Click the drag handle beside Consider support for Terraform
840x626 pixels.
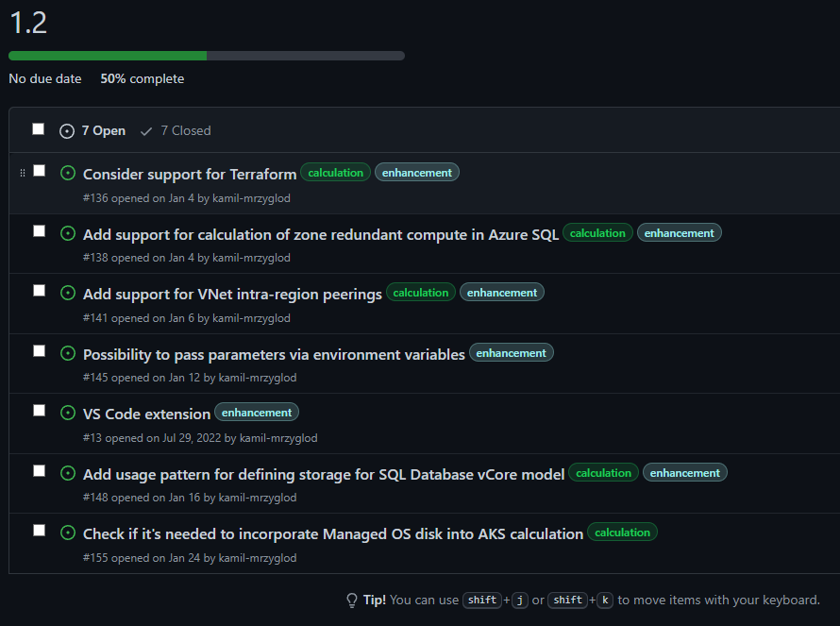click(23, 172)
